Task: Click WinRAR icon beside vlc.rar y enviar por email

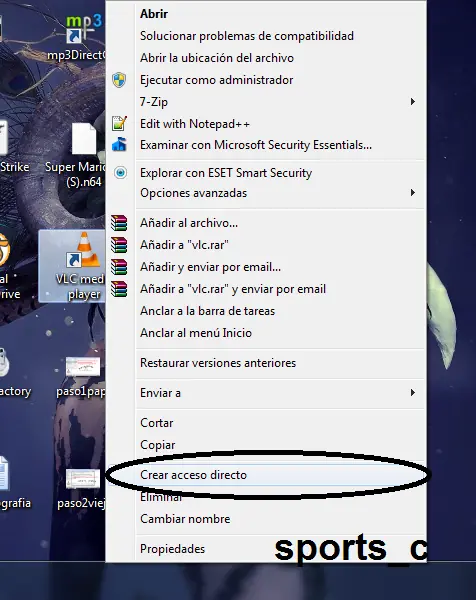Action: click(x=119, y=289)
